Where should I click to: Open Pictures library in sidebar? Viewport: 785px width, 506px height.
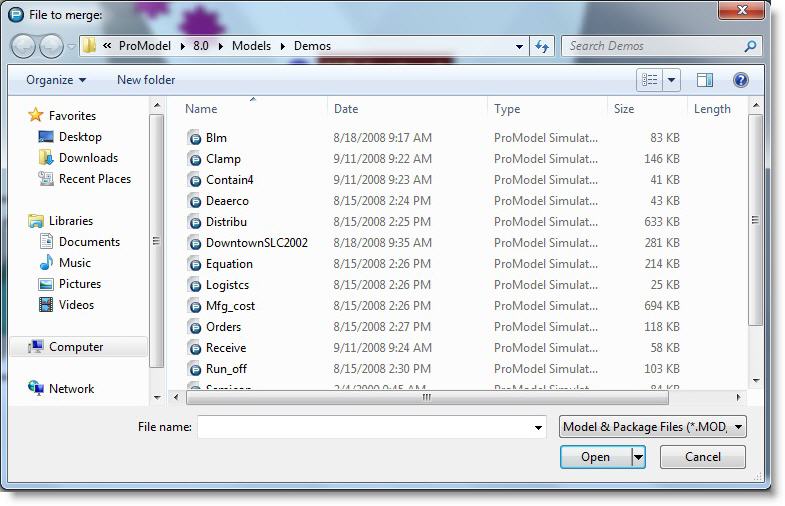70,284
